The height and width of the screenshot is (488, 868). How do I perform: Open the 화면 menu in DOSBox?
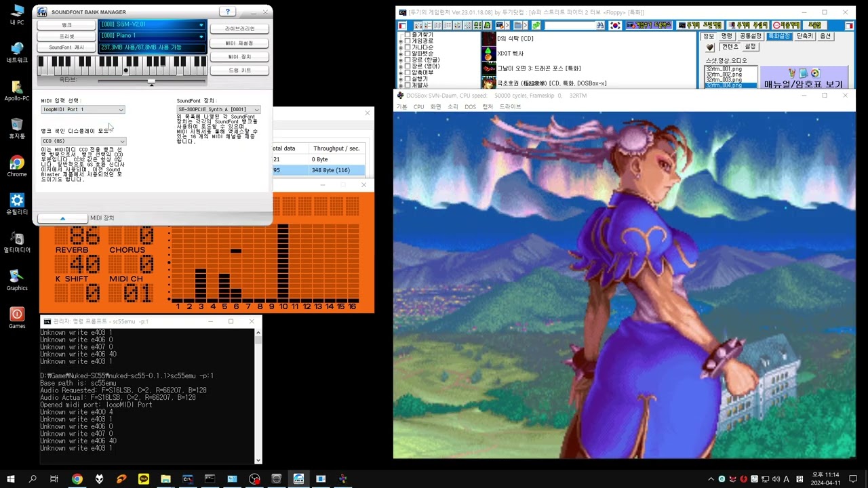436,107
